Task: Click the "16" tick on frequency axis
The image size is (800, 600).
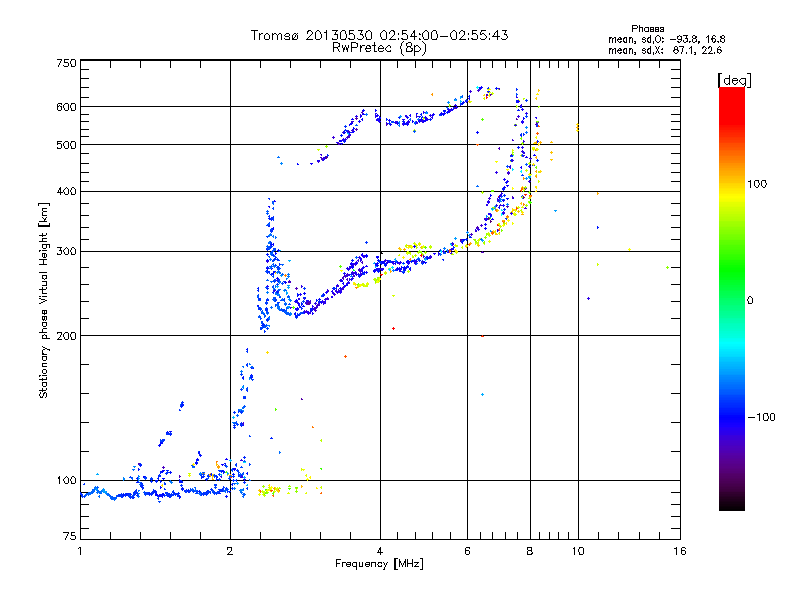Action: tap(680, 551)
